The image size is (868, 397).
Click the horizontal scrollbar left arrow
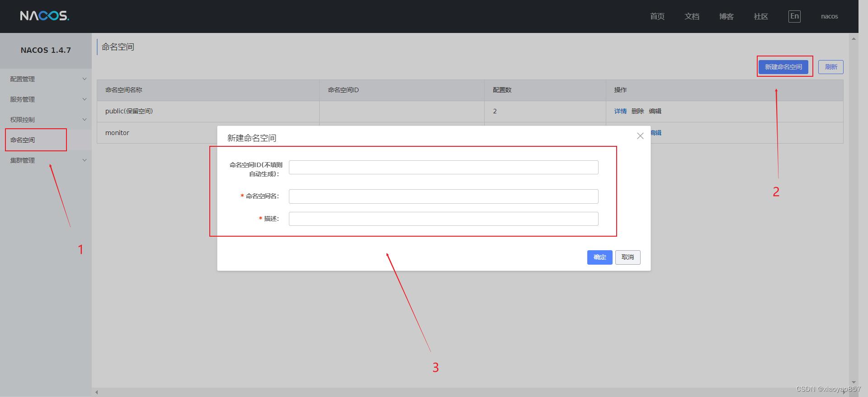(97, 392)
